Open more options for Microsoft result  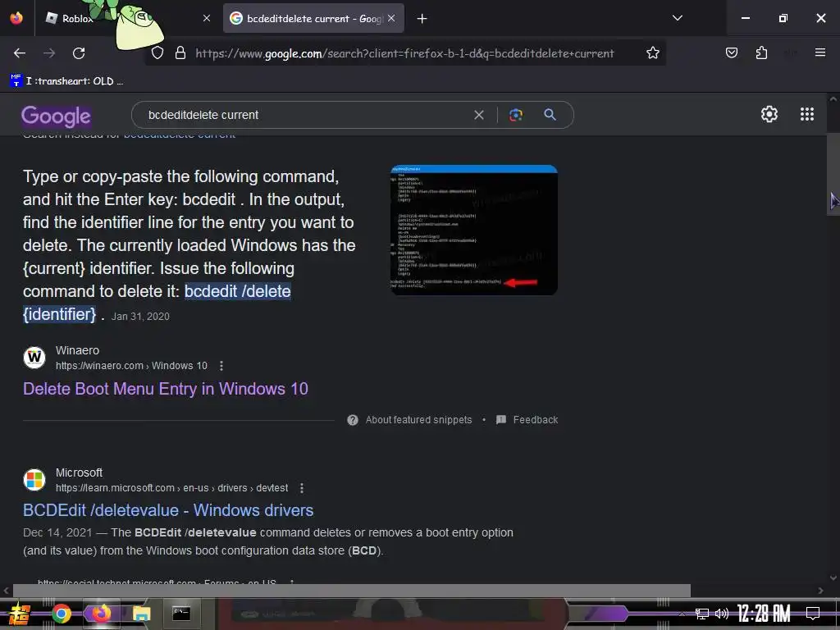coord(302,488)
